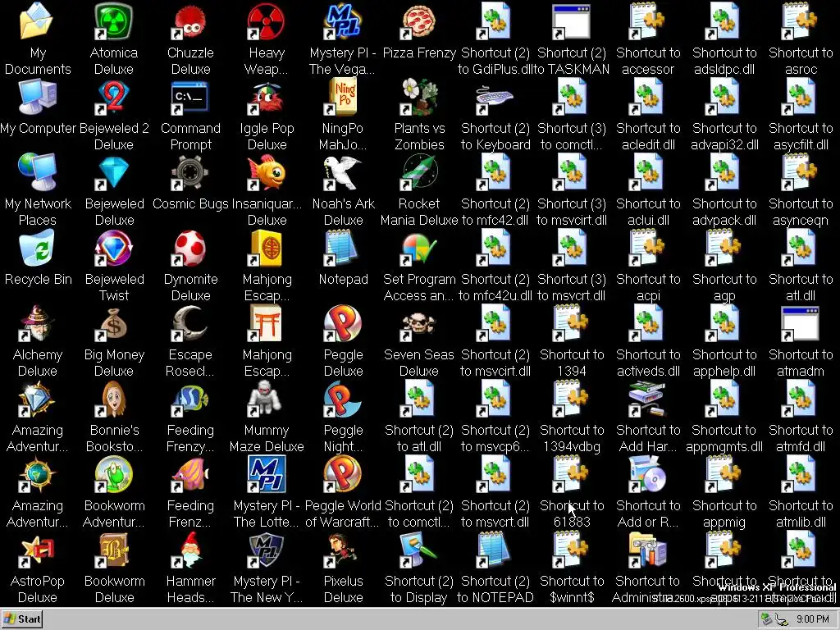840x630 pixels.
Task: Select the Big Money Deluxe shortcut
Action: pos(113,323)
